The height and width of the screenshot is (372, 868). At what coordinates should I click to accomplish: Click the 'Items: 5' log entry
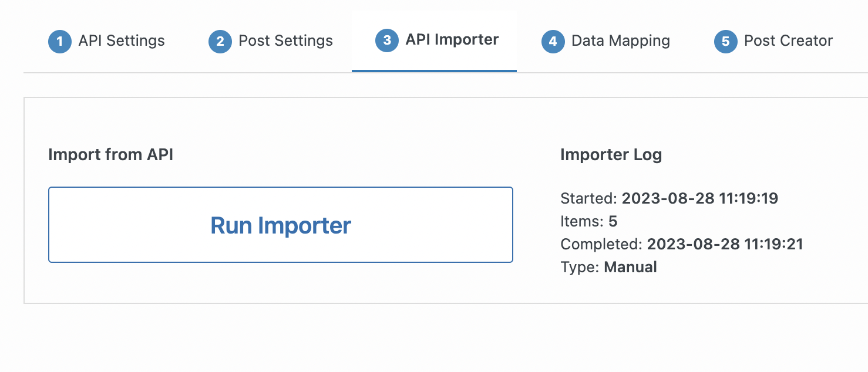pyautogui.click(x=589, y=221)
